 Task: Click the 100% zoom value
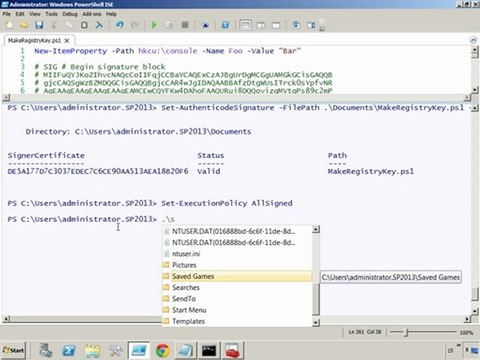466,332
